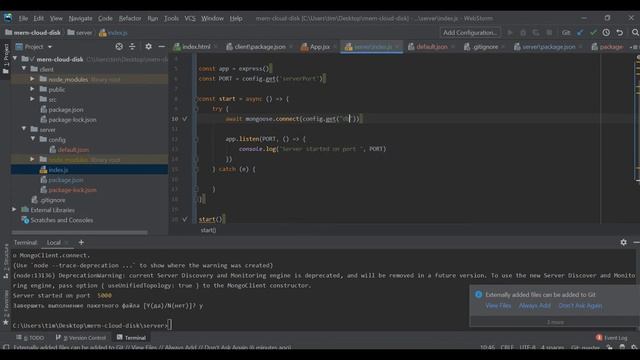This screenshot has height=360, width=640.
Task: Open the Tools menu
Action: 171,18
